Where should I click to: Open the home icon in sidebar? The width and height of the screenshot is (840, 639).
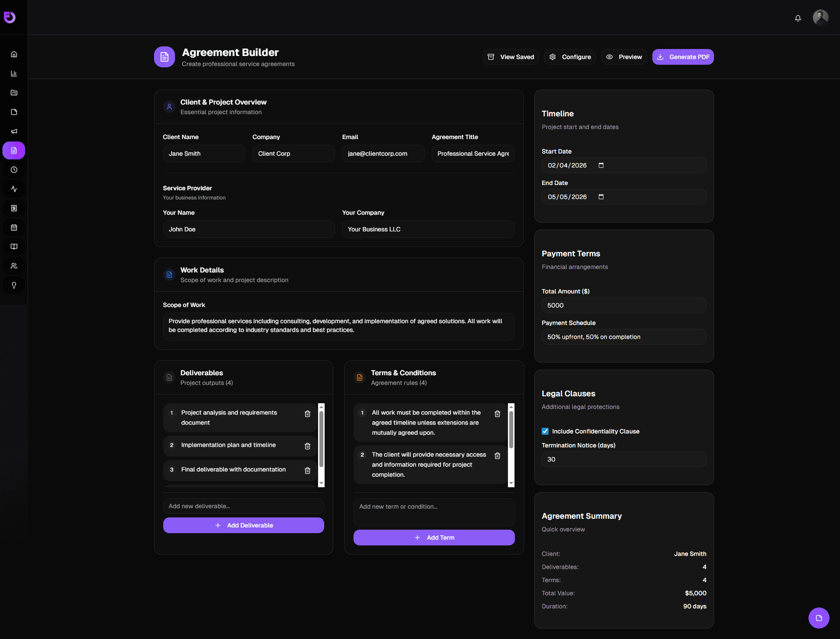coord(14,54)
